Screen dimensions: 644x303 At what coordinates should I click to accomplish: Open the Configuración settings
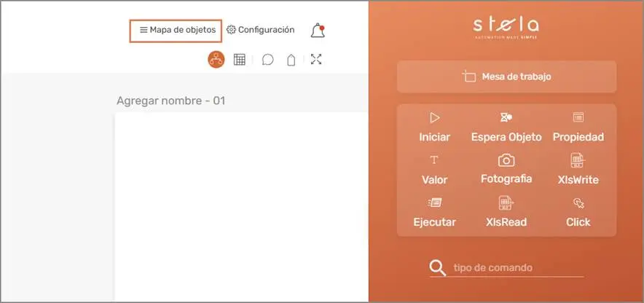pos(260,30)
